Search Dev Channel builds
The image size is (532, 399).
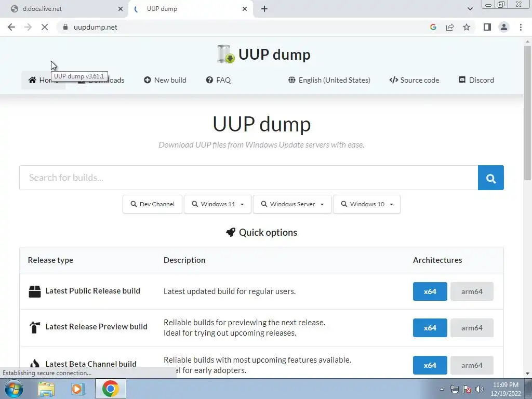pos(152,204)
